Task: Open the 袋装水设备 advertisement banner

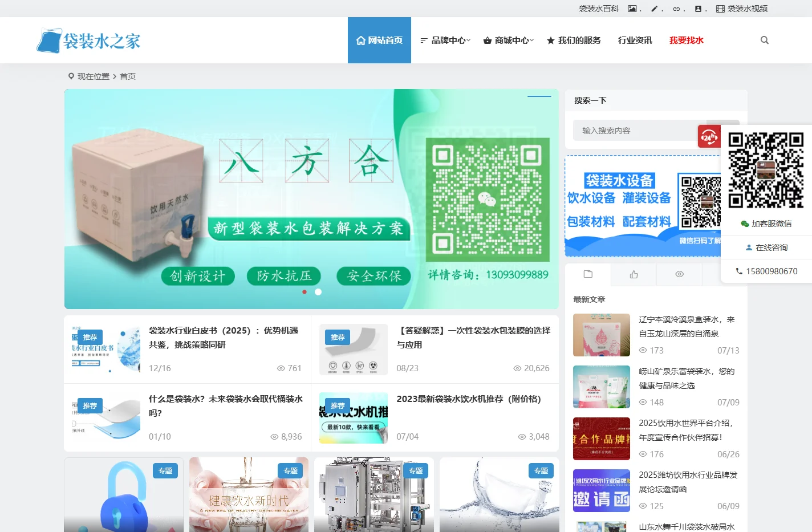Action: coord(643,206)
